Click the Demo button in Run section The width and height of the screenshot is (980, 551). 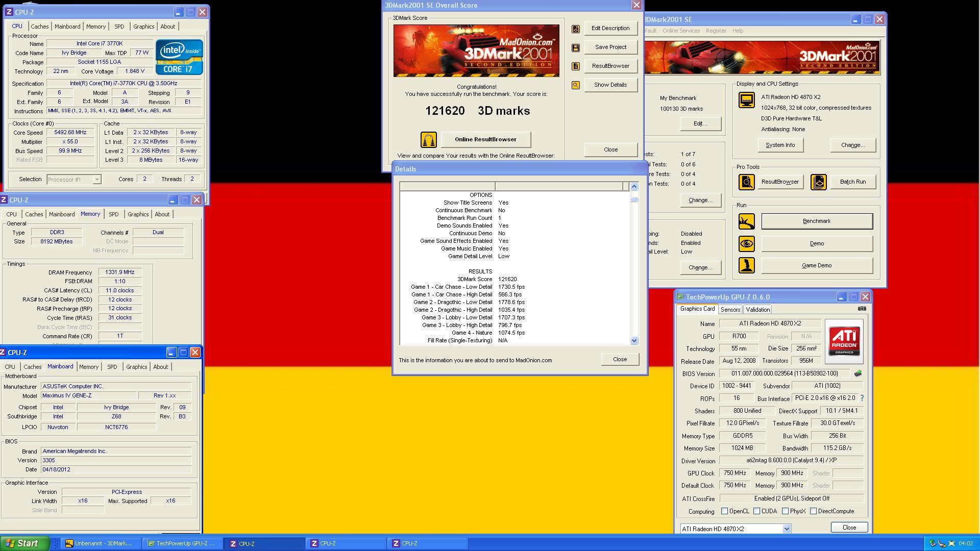817,243
